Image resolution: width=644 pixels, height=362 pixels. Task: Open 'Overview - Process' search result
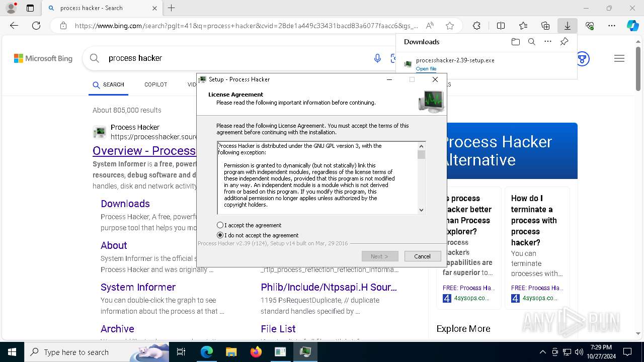point(144,151)
